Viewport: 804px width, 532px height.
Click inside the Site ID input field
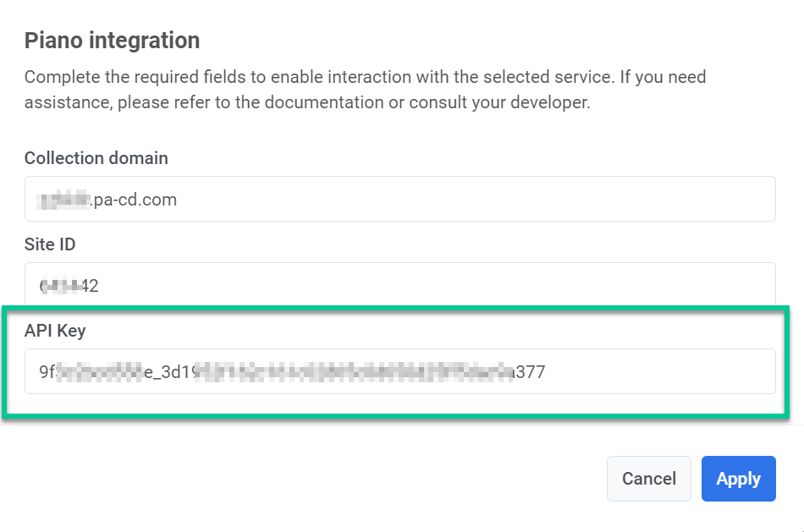[399, 285]
